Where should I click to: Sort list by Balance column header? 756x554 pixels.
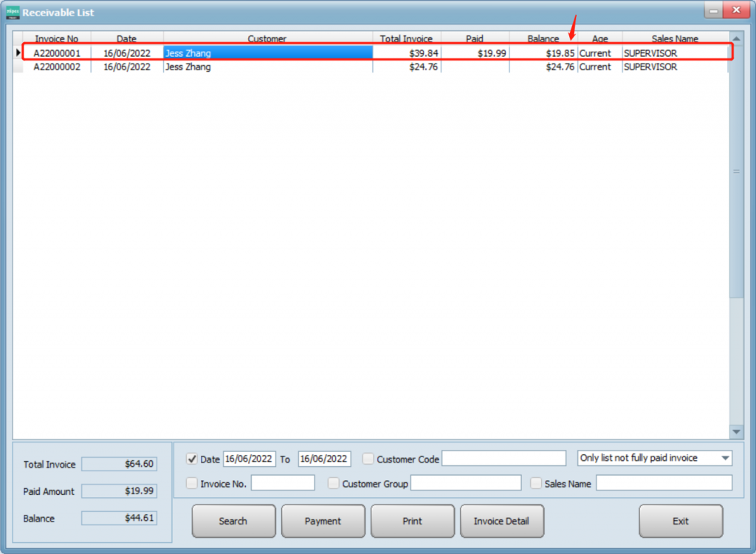(543, 38)
